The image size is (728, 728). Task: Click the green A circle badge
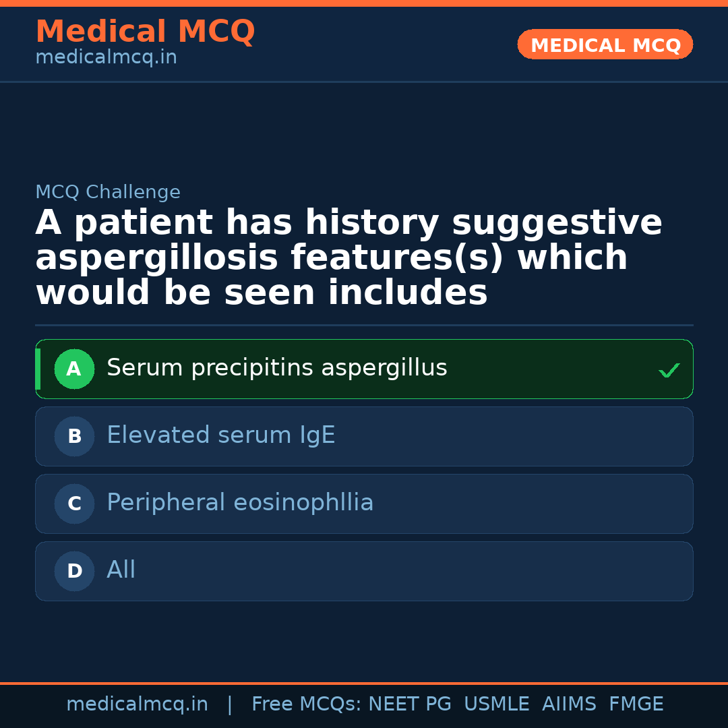click(74, 369)
